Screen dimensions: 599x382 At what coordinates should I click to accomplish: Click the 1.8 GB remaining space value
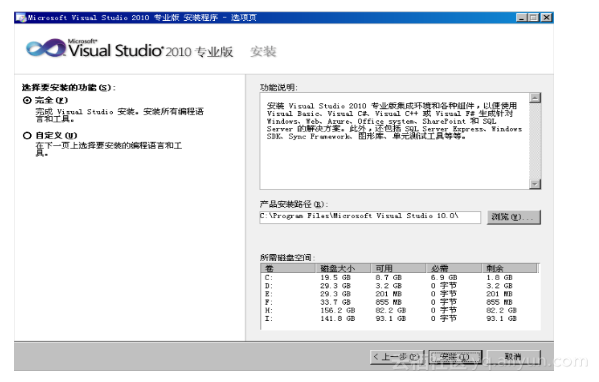point(499,278)
